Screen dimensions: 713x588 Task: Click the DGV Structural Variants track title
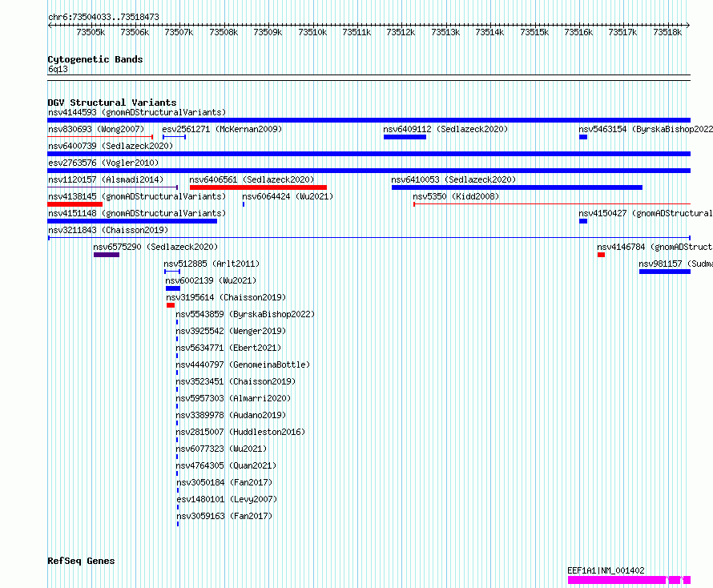pos(112,103)
